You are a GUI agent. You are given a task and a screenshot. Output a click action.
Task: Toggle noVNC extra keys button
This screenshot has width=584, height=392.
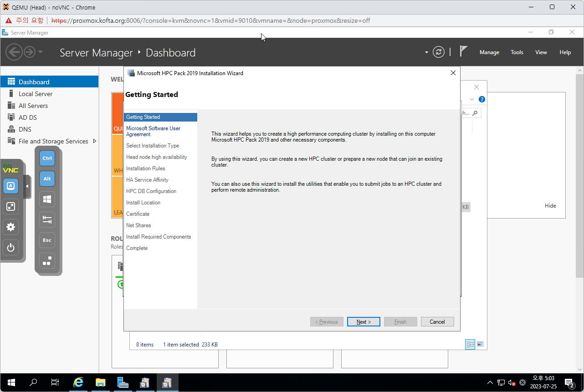click(11, 186)
